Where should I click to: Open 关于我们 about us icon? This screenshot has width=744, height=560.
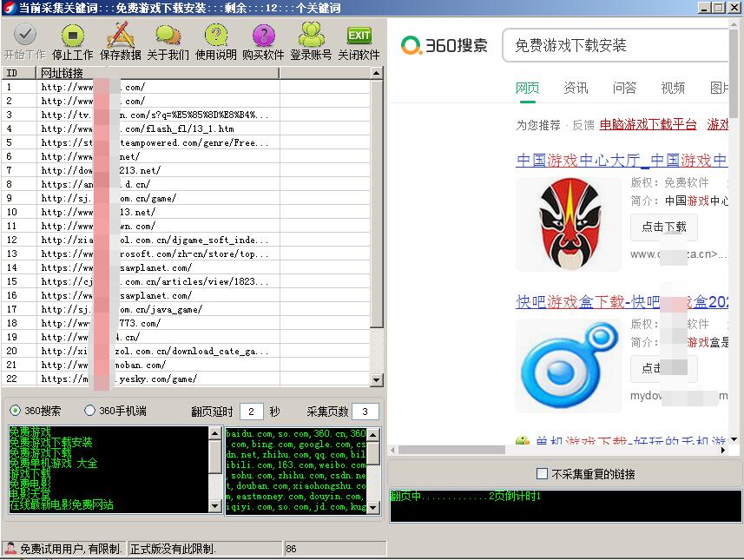(x=168, y=36)
